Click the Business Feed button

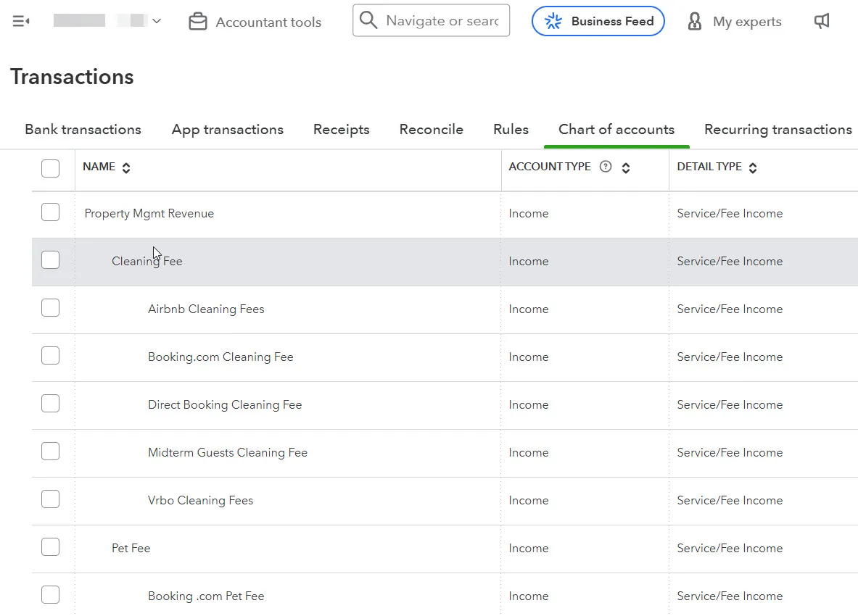click(x=598, y=21)
